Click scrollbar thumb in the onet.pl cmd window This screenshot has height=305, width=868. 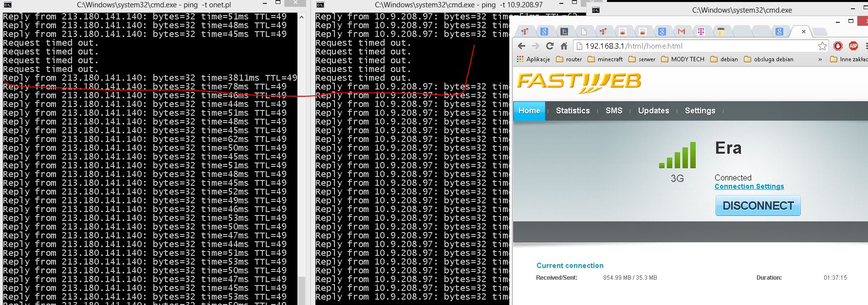301,290
